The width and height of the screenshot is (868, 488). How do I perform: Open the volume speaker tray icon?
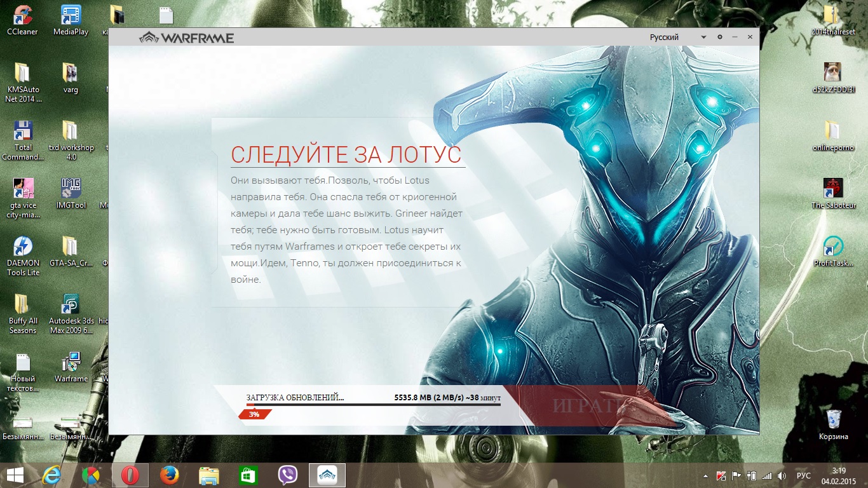[x=782, y=475]
